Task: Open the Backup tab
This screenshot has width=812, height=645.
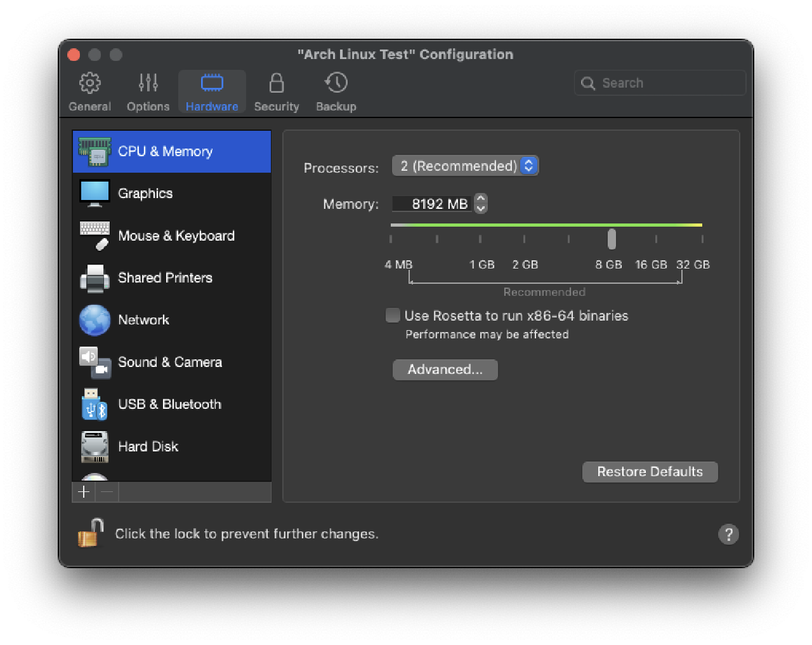Action: (336, 92)
